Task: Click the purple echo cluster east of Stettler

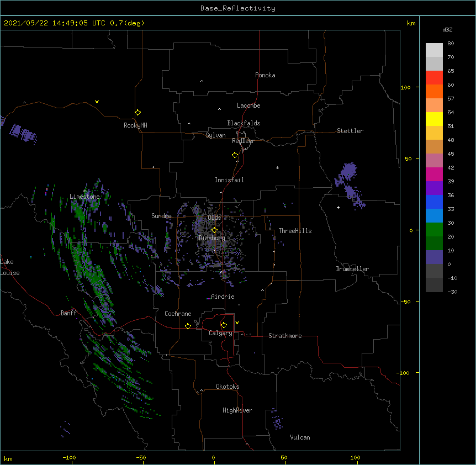Action: click(349, 185)
